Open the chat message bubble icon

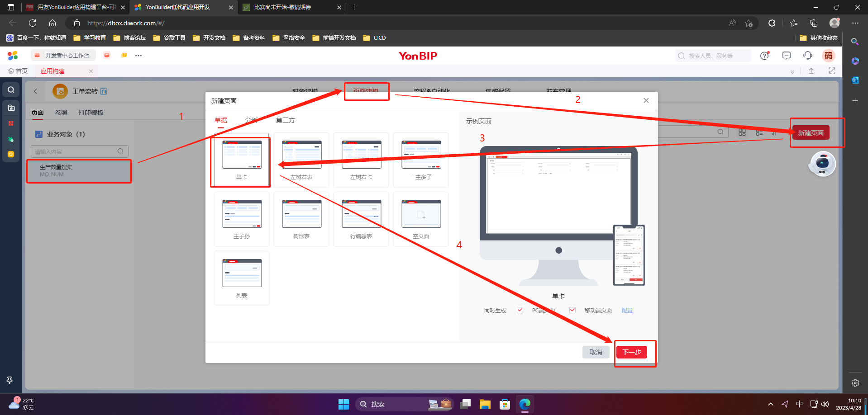click(787, 56)
